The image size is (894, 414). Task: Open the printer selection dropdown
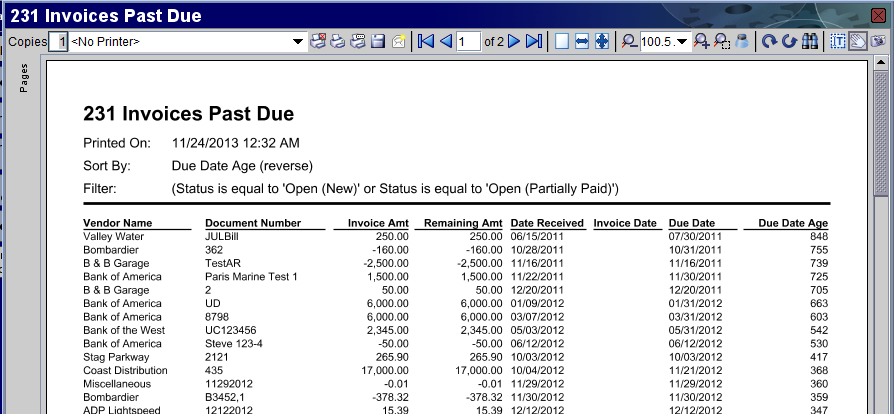(x=297, y=42)
